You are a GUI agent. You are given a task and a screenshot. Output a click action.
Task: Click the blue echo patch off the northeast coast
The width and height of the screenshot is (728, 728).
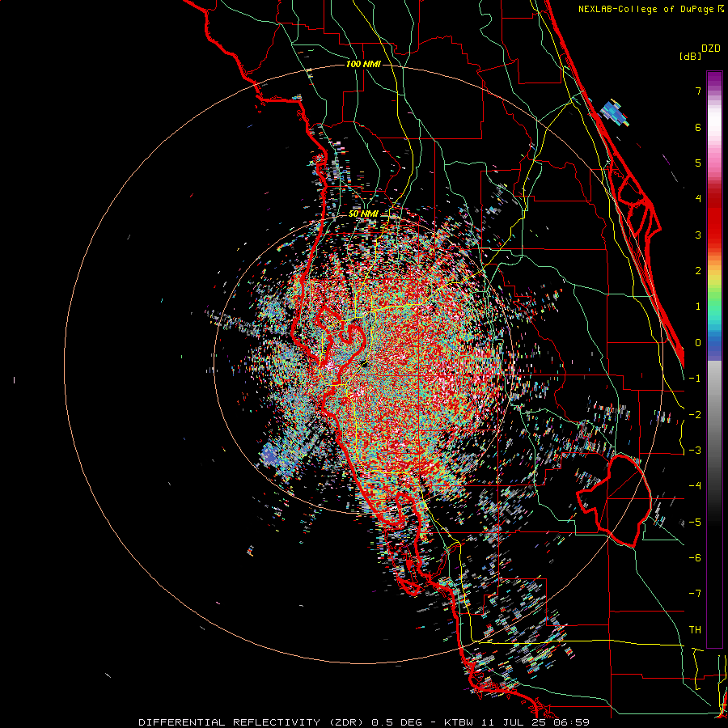(615, 112)
